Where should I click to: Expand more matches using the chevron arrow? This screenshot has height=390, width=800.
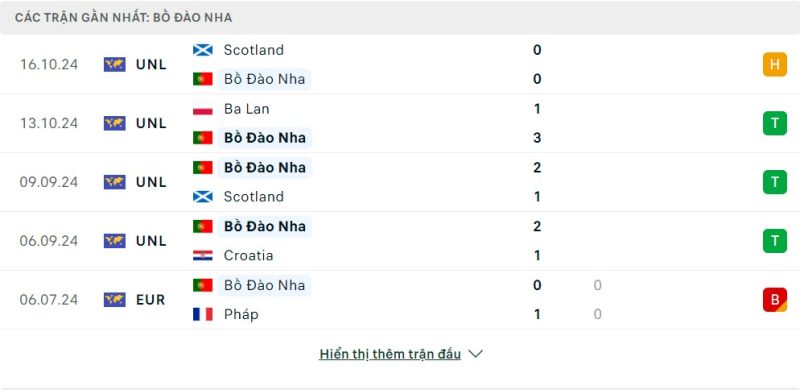pyautogui.click(x=475, y=354)
